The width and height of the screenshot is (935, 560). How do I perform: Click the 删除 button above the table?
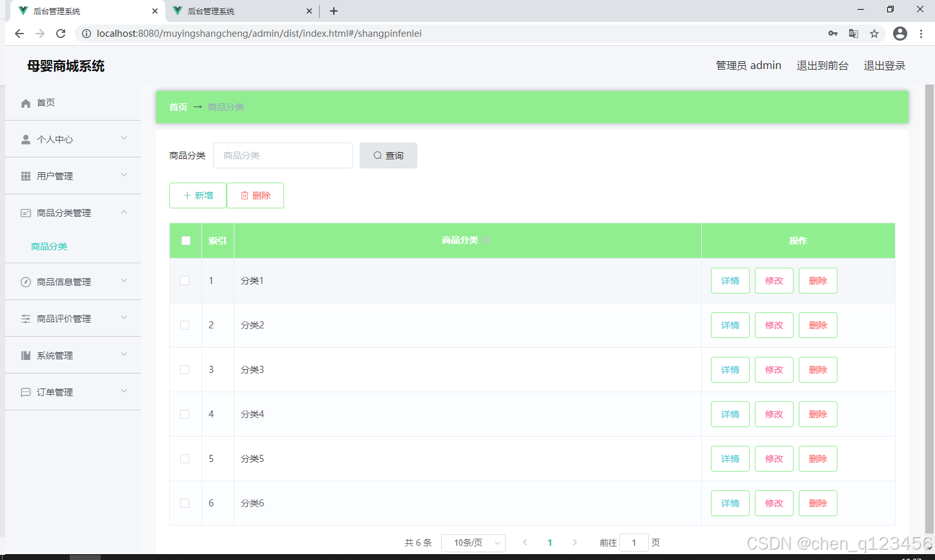point(255,195)
